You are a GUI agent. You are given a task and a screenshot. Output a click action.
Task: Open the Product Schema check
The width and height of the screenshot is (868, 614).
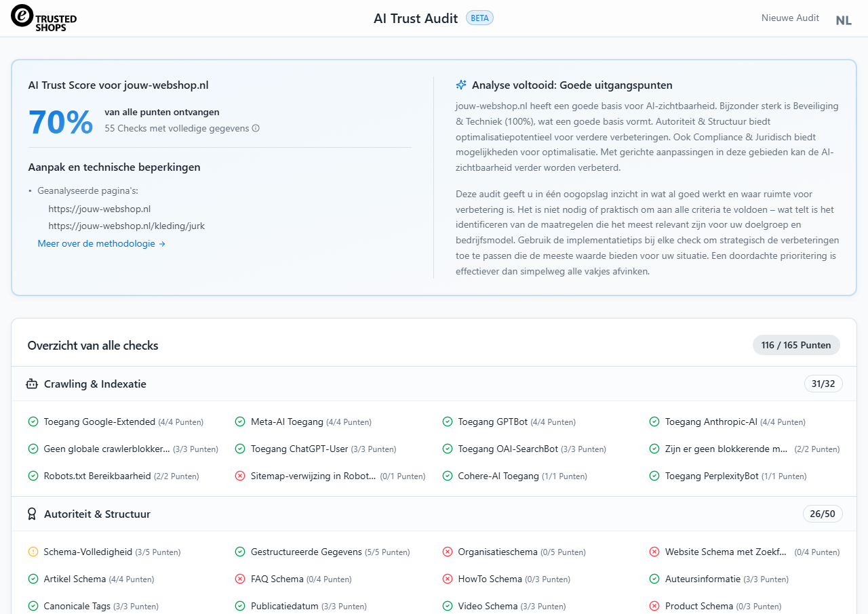pyautogui.click(x=698, y=607)
